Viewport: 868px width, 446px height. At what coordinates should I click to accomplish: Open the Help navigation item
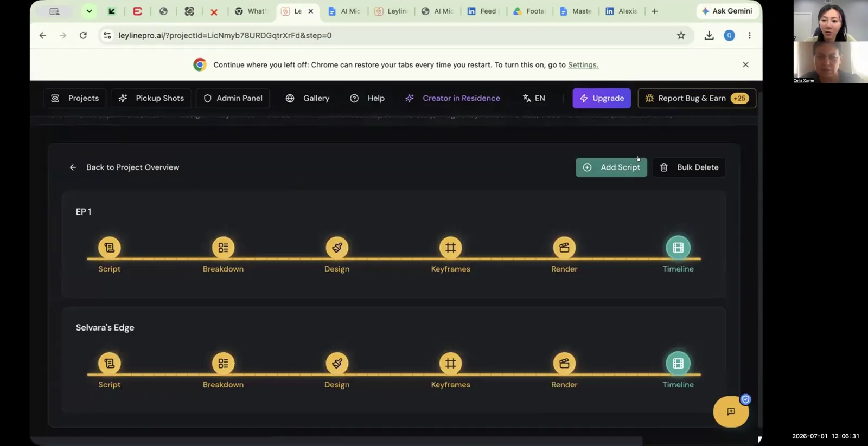tap(367, 98)
